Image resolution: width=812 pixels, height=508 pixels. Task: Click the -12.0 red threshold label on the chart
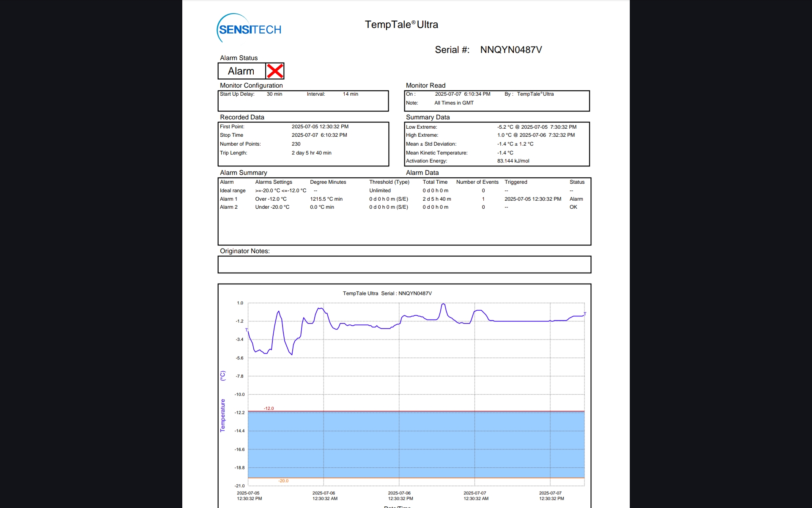pyautogui.click(x=269, y=408)
